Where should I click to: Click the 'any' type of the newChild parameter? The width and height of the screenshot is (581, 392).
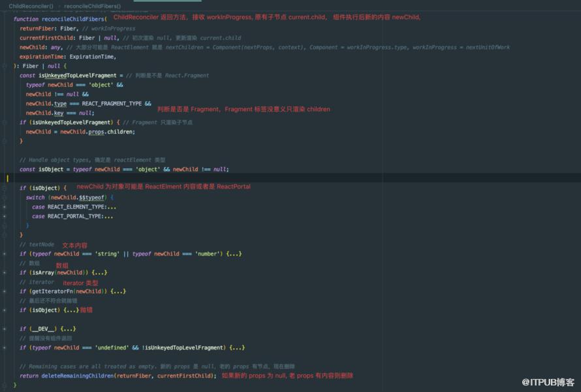click(x=55, y=48)
